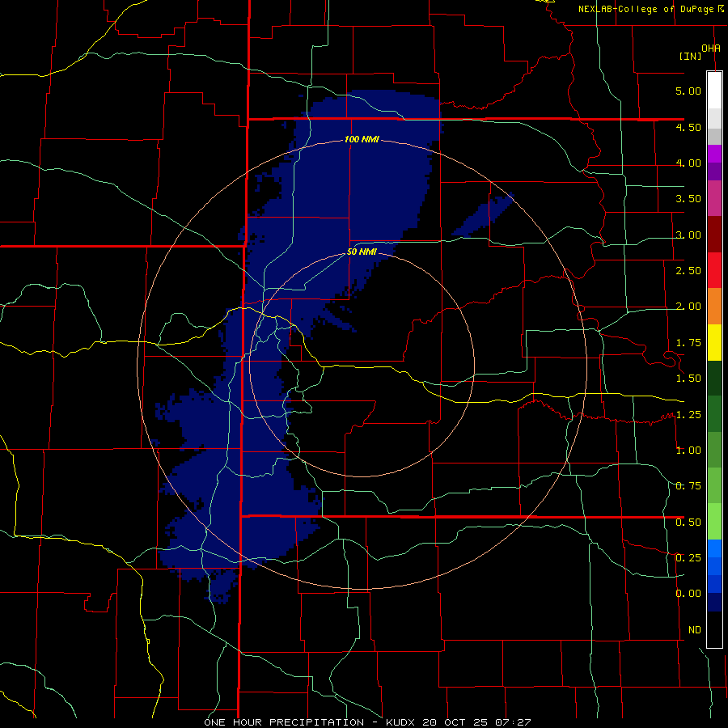
Task: Select the 1.25 legend value
Action: coord(688,415)
